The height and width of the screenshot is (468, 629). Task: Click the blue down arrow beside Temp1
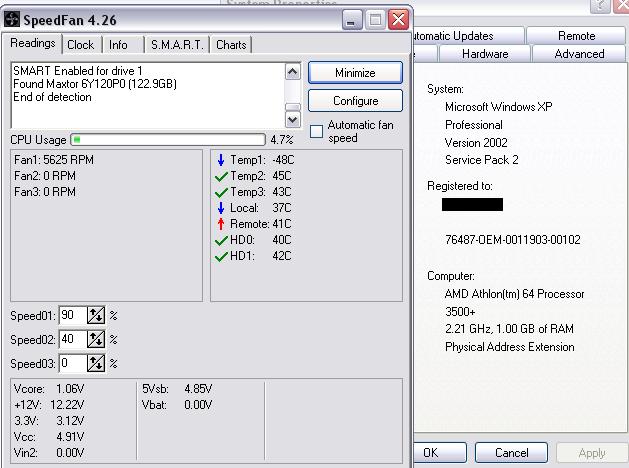coord(221,160)
